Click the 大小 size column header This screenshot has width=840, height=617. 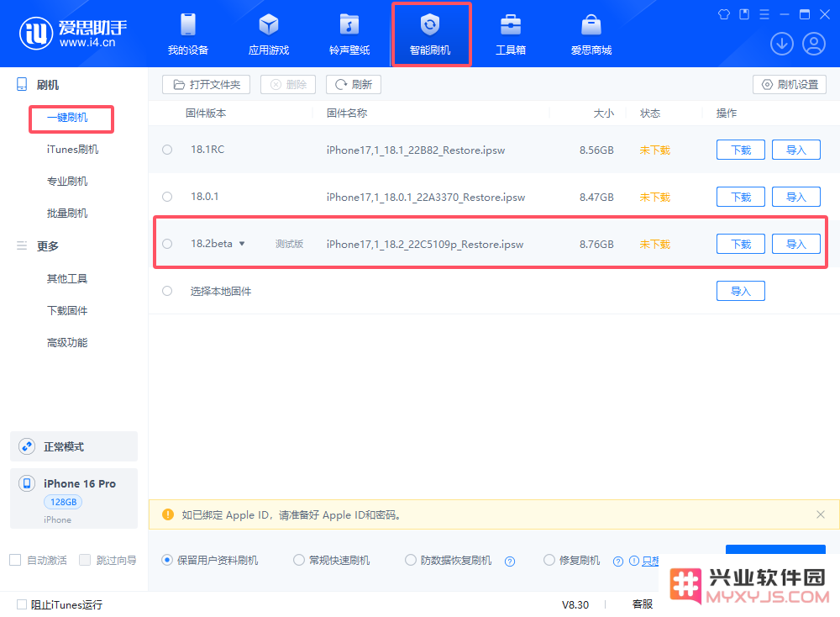tap(603, 113)
